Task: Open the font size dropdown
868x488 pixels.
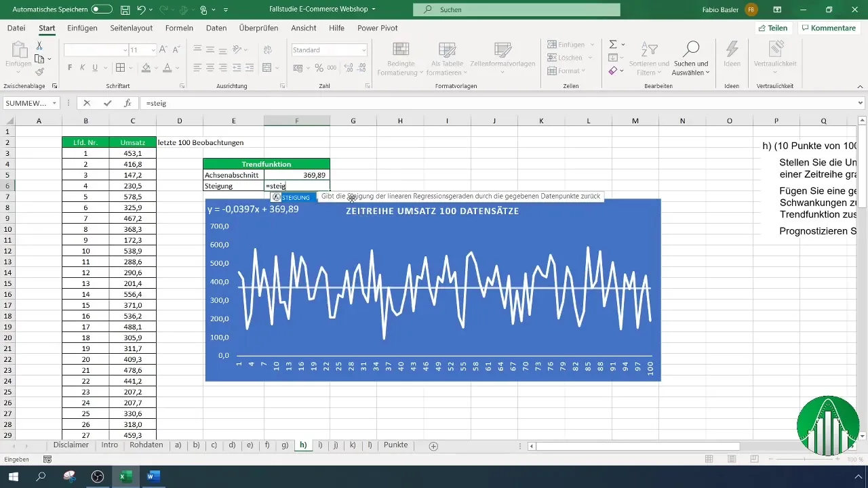Action: point(153,50)
